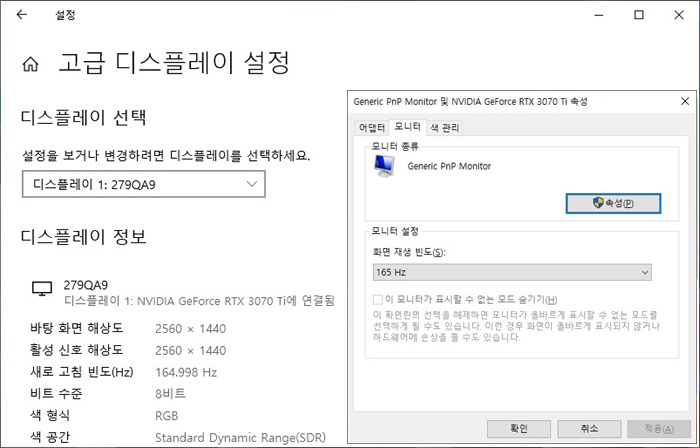
Task: Click the Generic PnP Monitor icon
Action: point(384,168)
